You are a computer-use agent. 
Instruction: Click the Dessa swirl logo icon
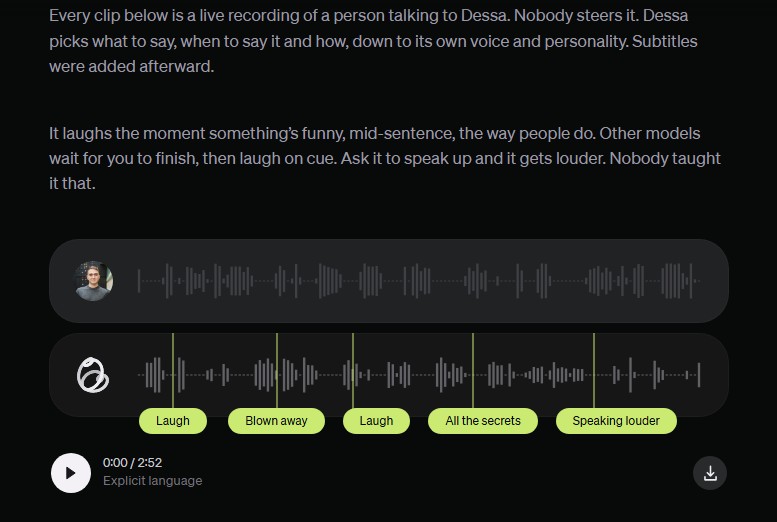(93, 375)
